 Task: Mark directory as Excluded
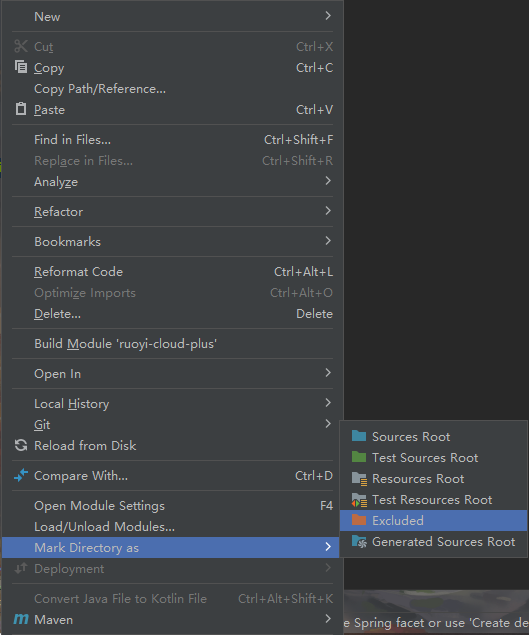pyautogui.click(x=433, y=520)
